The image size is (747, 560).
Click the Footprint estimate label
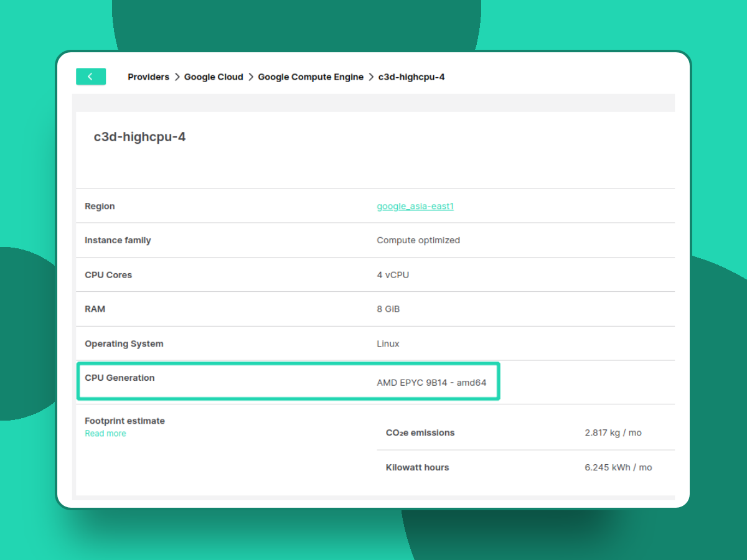(x=125, y=421)
